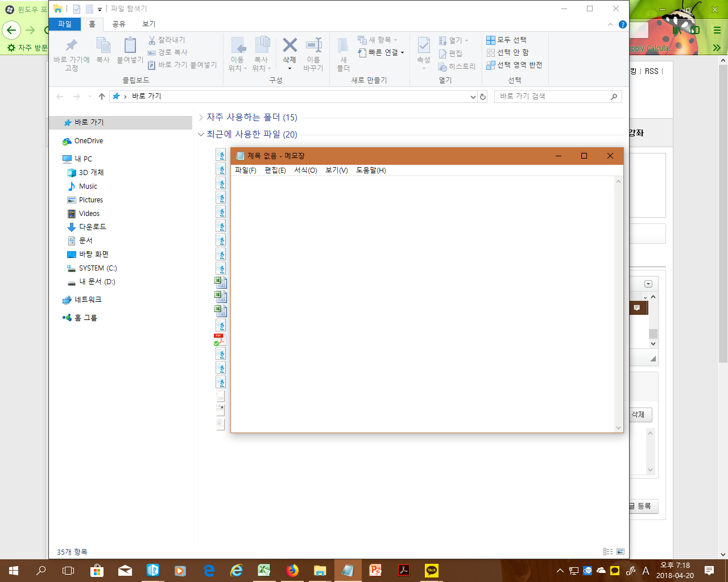Open the address bar history dropdown arrow
728x582 pixels.
tap(473, 97)
